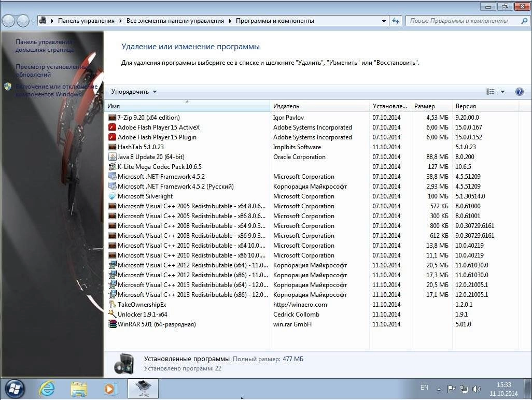Click the TakeOwnershipEx program icon
Viewport: 532px width, 400px height.
point(113,305)
